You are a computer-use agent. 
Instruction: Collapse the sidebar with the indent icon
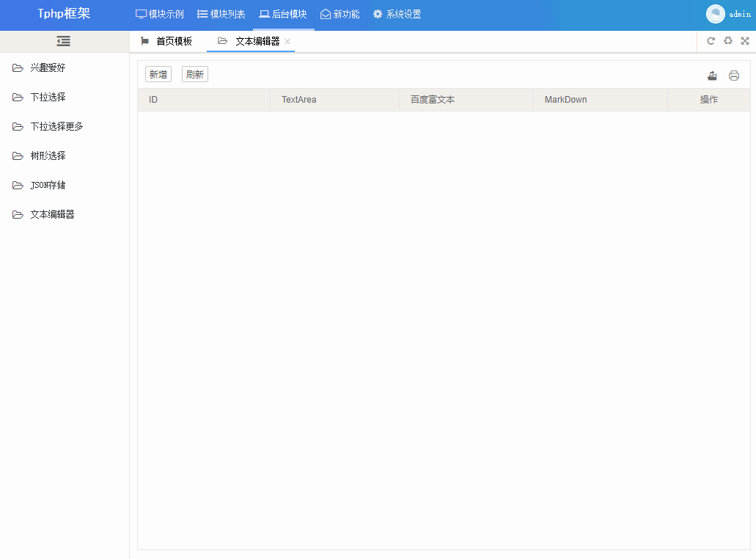(x=63, y=42)
